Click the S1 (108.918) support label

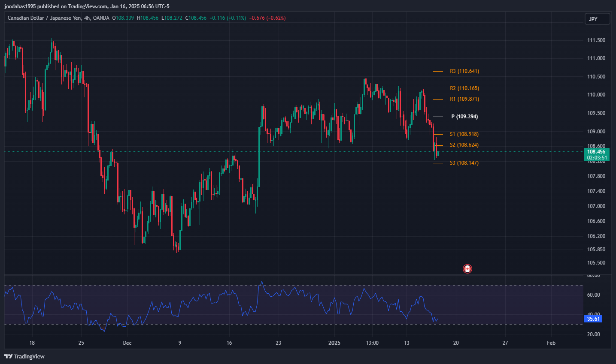[x=464, y=134]
